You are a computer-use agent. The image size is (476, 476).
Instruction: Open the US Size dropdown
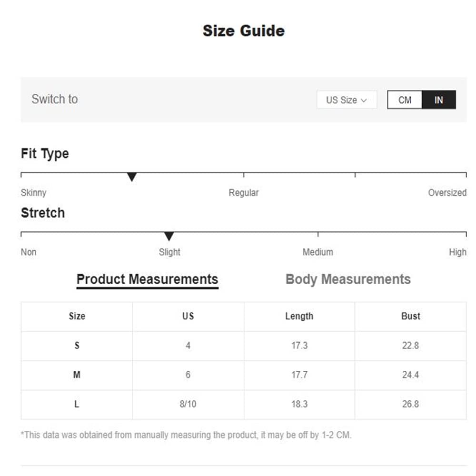coord(346,100)
